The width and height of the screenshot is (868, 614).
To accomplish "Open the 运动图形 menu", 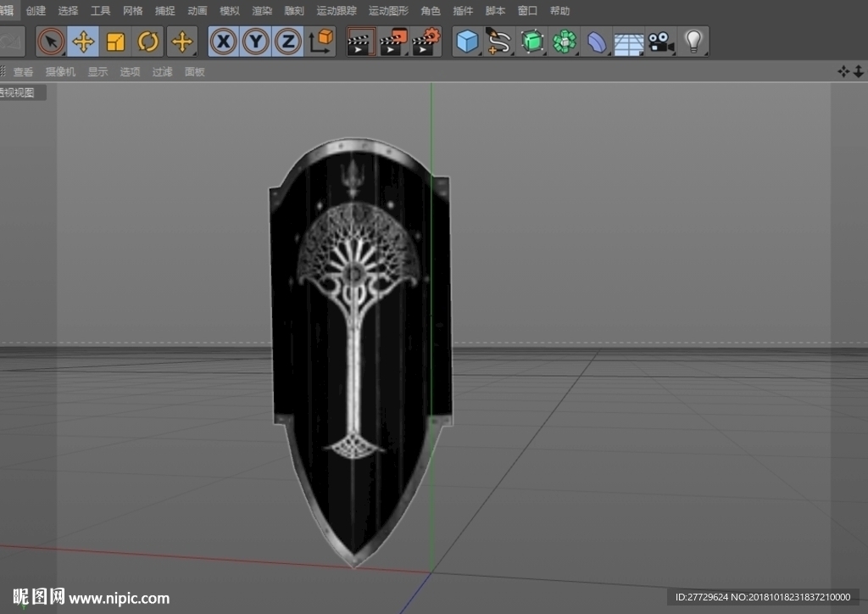I will pyautogui.click(x=388, y=10).
